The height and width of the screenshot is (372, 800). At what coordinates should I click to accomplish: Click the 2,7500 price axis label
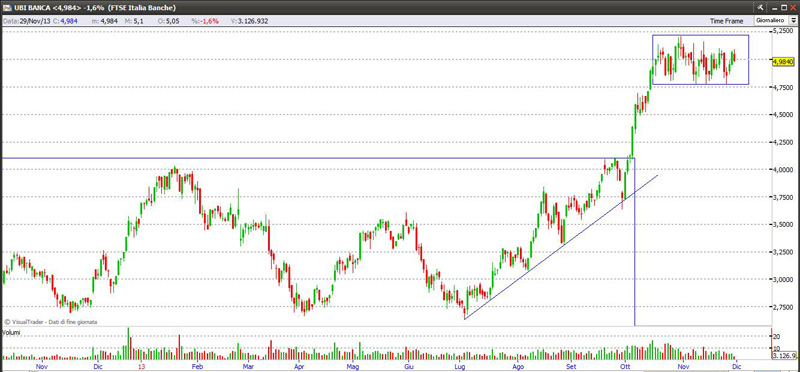[782, 307]
